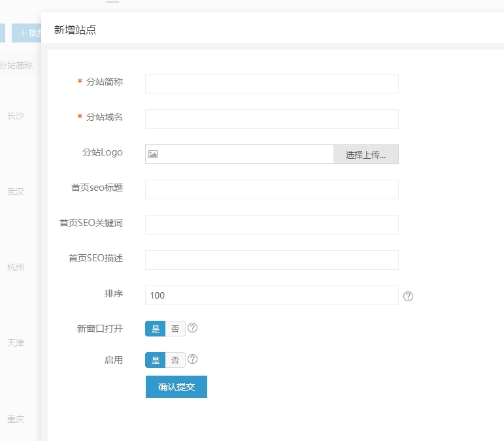The image size is (504, 441).
Task: Select the 首页SEO关键词 input field
Action: [x=271, y=225]
